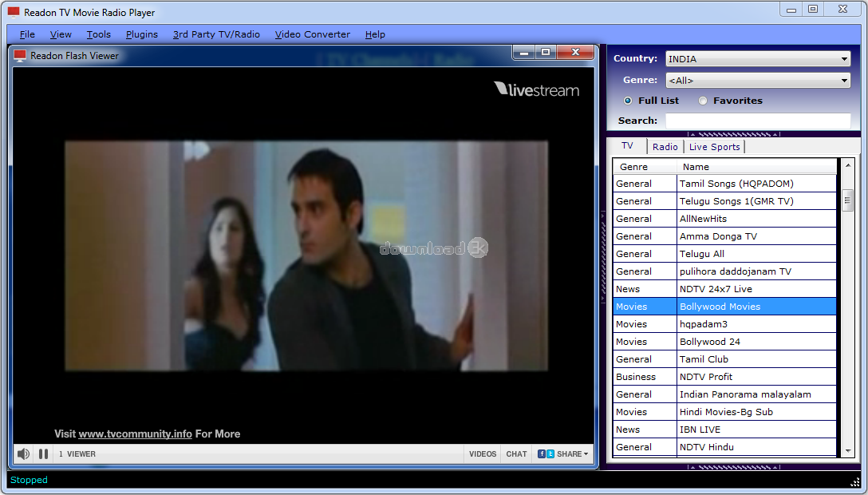The image size is (868, 495).
Task: Click the Readon Flash Viewer window icon
Action: [x=20, y=56]
